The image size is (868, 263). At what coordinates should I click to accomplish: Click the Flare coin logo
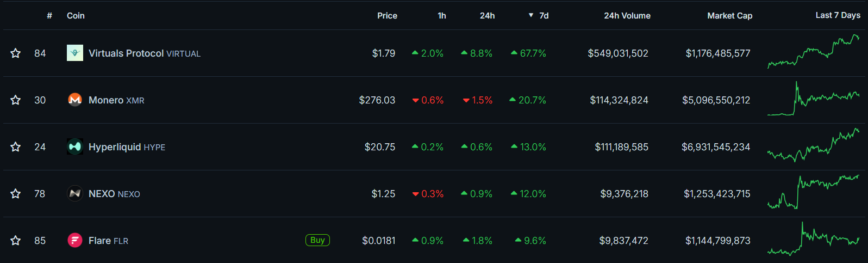[75, 240]
